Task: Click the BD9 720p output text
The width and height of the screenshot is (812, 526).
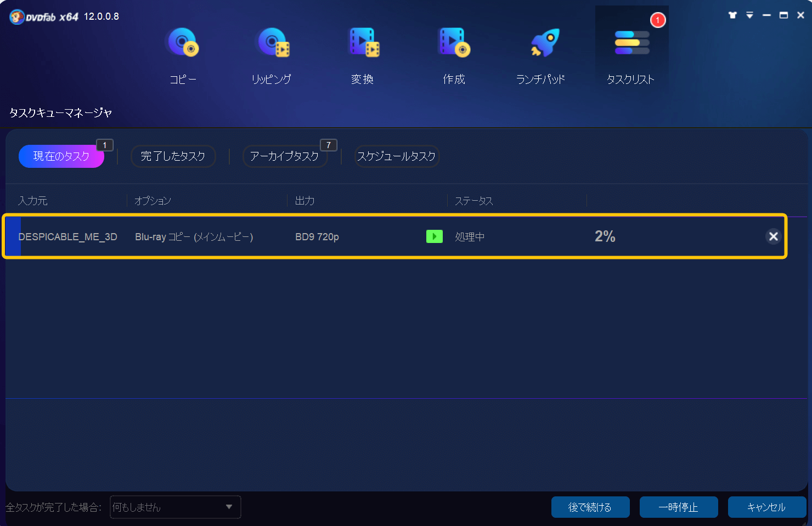Action: click(317, 237)
